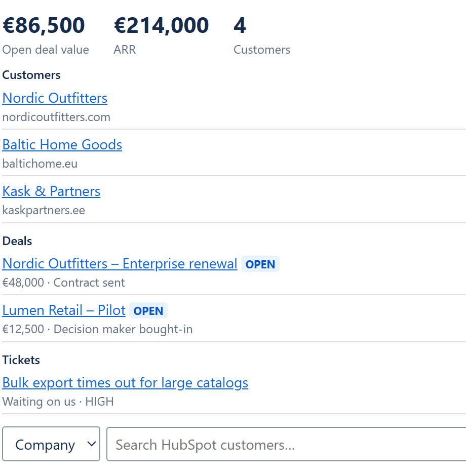466x476 pixels.
Task: Focus the Search HubSpot customers field
Action: coord(286,444)
